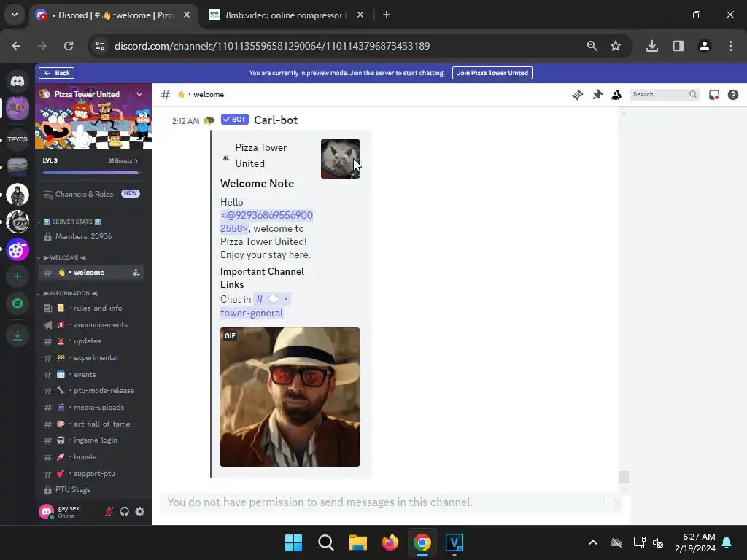
Task: Switch to the 8mb.video browser tab
Action: click(286, 15)
